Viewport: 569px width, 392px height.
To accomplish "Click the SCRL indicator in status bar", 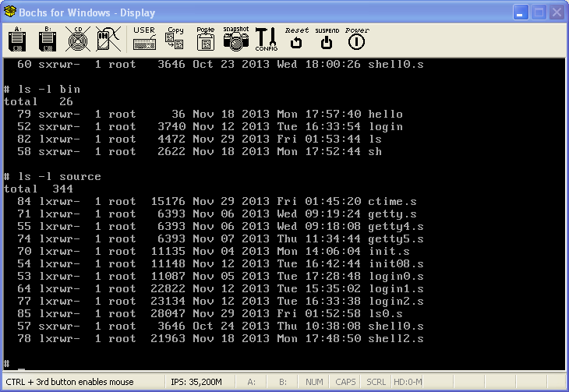I will [376, 383].
